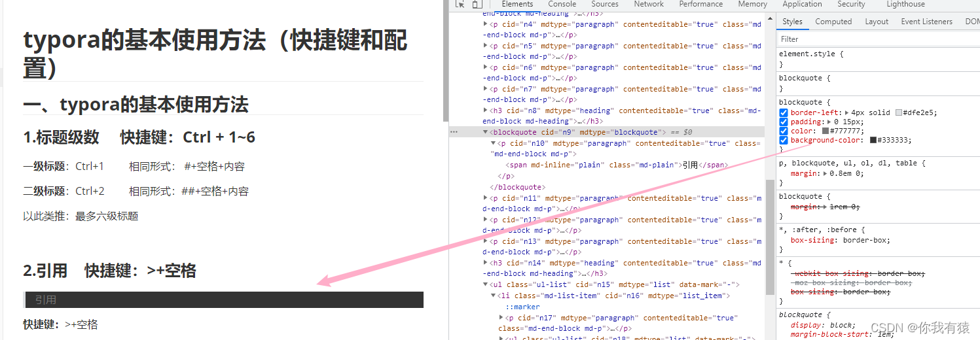Select the Layout sidebar tab
The height and width of the screenshot is (340, 980).
[x=877, y=22]
